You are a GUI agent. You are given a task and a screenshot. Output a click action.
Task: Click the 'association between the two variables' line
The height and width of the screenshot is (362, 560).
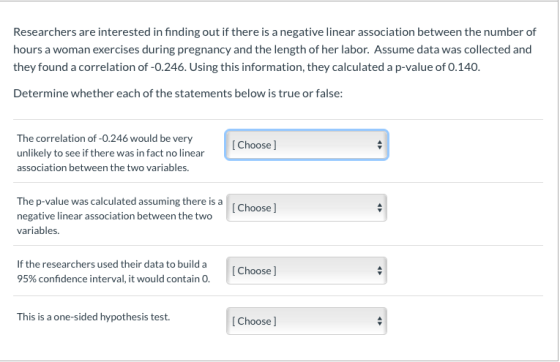103,167
